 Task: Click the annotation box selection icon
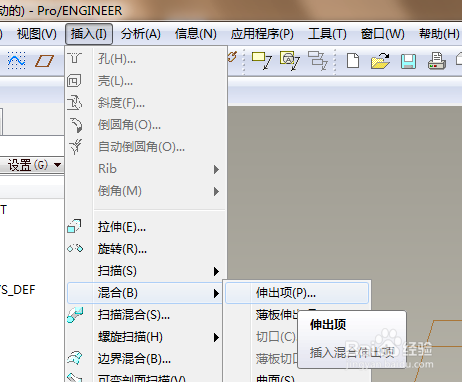(290, 61)
